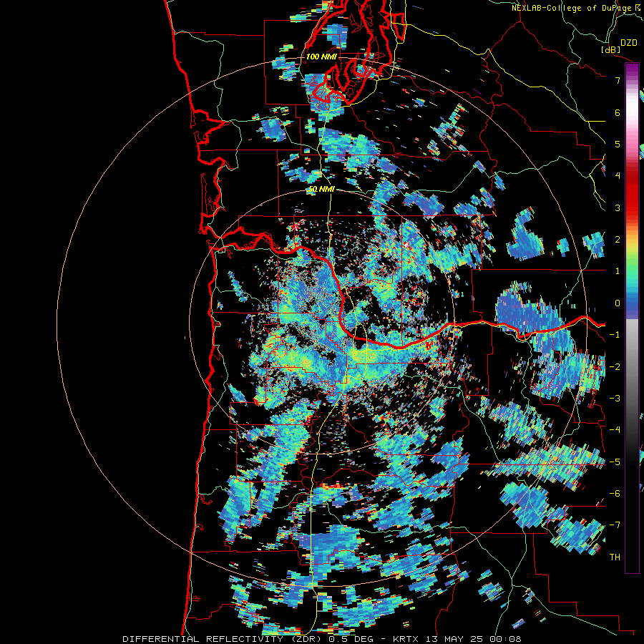
Task: Click the 3 value on the ZDR scale
Action: 618,208
